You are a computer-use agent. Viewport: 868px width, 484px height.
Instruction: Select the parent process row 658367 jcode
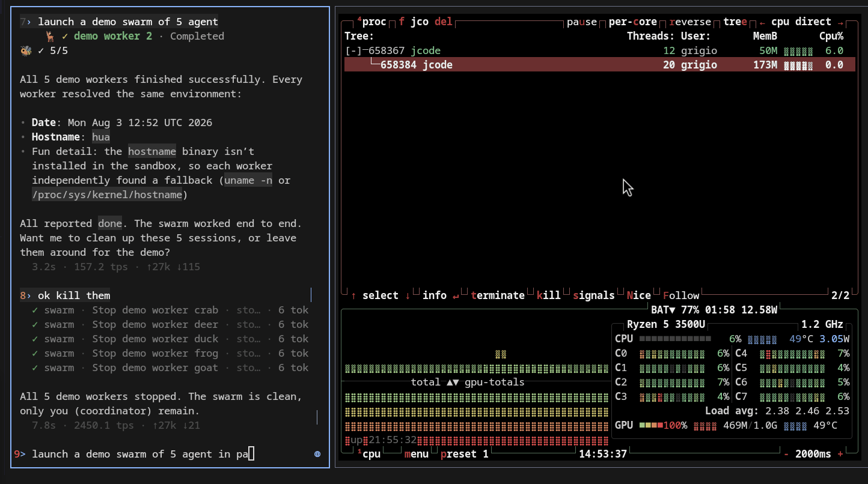click(x=600, y=50)
